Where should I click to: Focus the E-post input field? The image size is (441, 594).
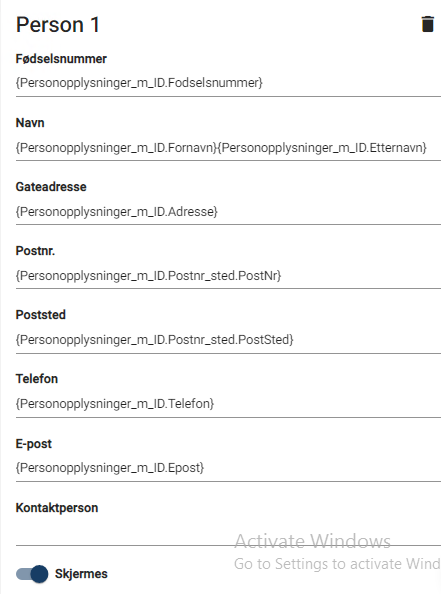tap(228, 468)
